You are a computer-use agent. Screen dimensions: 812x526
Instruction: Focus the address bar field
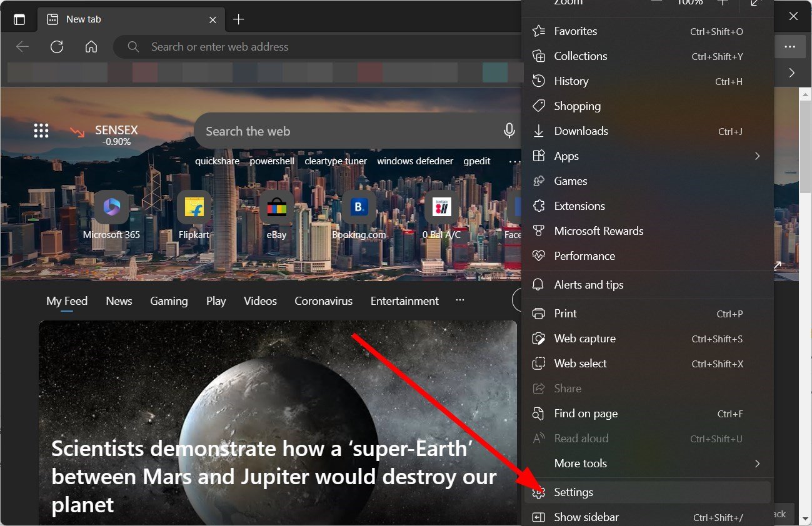(x=318, y=47)
